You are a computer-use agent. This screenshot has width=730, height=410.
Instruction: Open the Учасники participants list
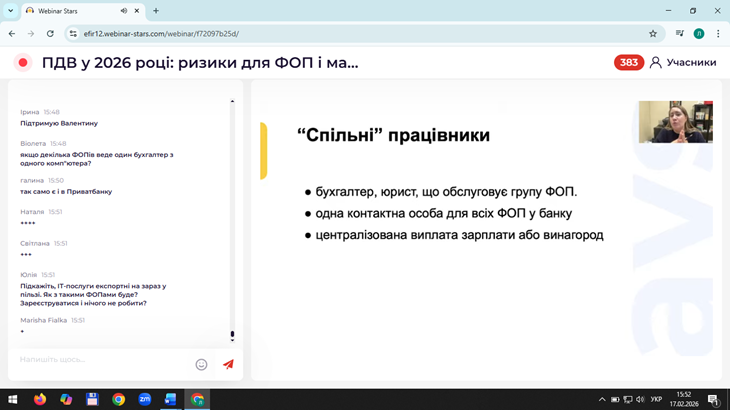pyautogui.click(x=691, y=62)
